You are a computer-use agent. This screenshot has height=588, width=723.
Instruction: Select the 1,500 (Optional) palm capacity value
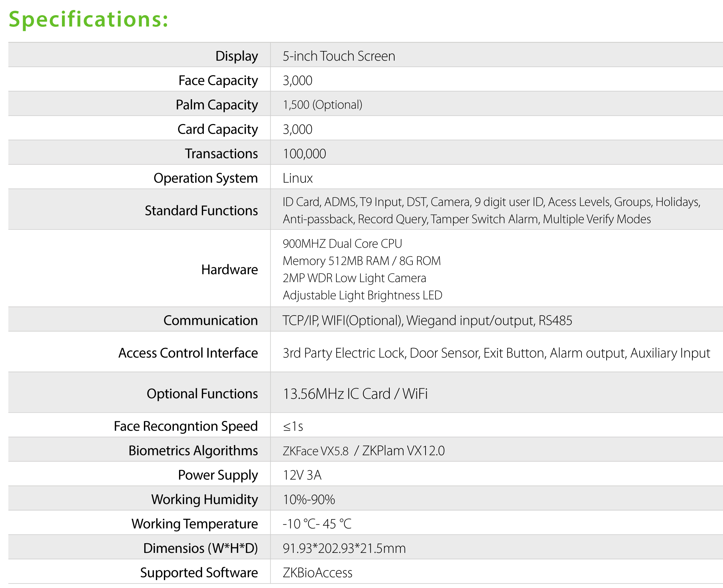coord(322,105)
